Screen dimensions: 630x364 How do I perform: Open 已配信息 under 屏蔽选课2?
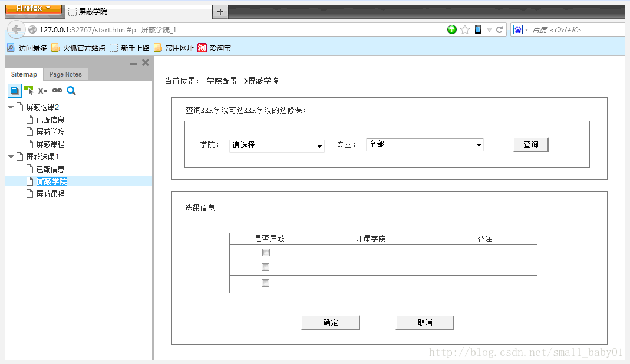tap(50, 120)
